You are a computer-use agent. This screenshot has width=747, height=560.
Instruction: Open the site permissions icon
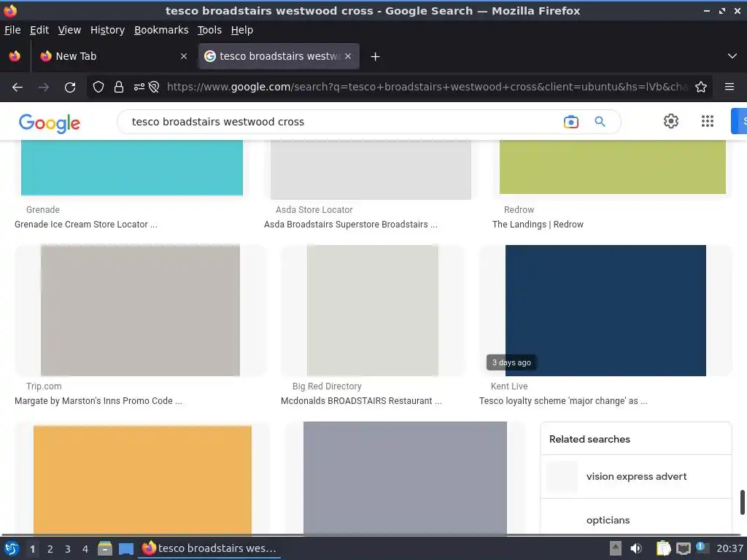tap(139, 87)
